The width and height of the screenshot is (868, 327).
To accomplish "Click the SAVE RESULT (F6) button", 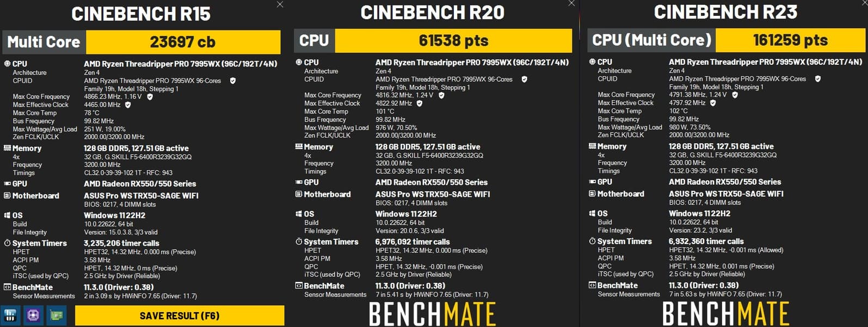I will tap(179, 316).
